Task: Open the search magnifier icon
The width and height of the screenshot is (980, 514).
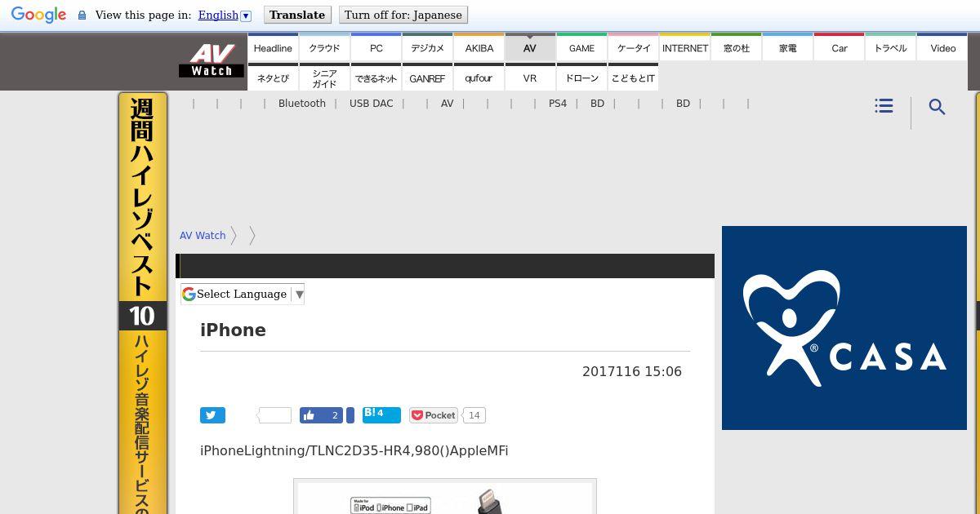Action: (938, 107)
